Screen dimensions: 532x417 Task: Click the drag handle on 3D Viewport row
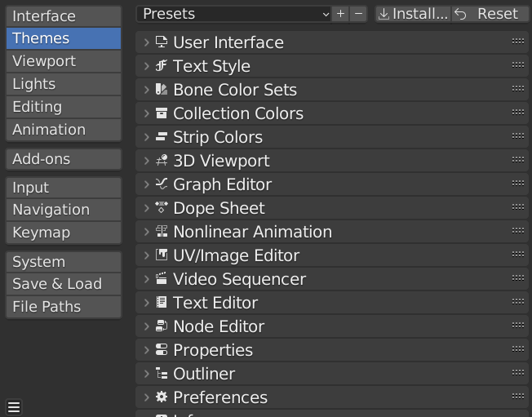[x=518, y=159]
